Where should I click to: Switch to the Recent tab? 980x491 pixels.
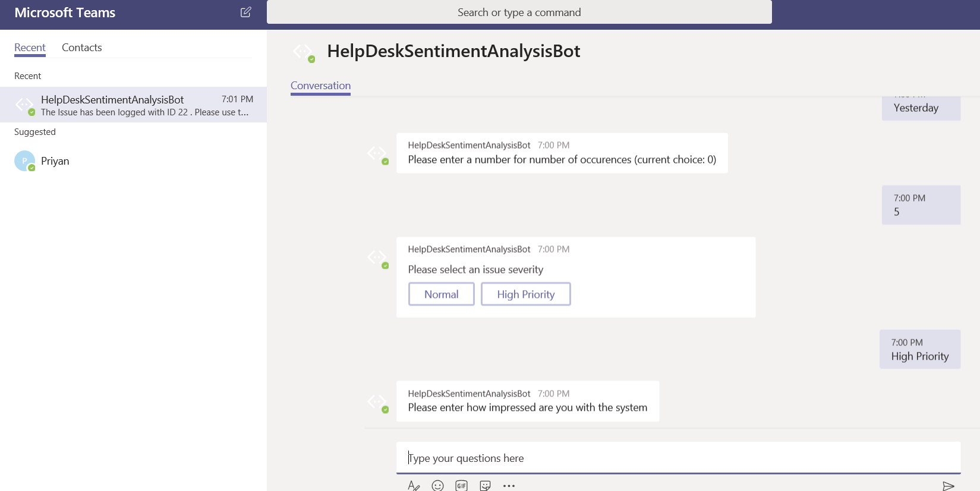point(30,48)
